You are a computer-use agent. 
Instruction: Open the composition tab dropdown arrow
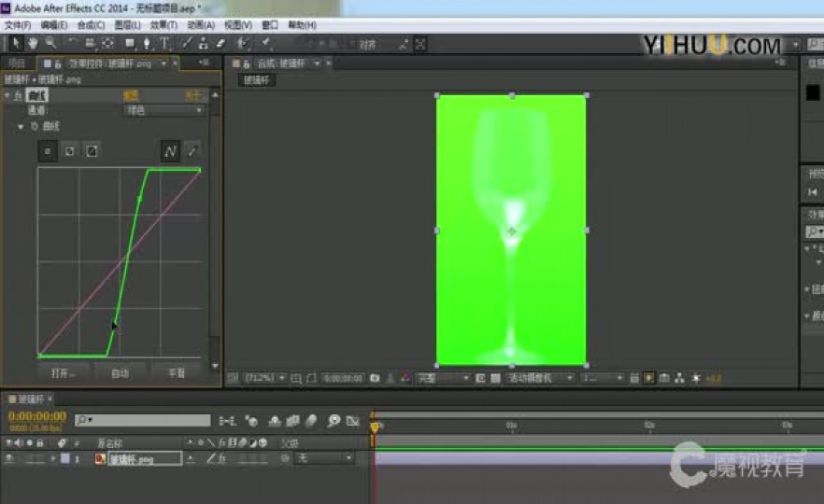[317, 63]
